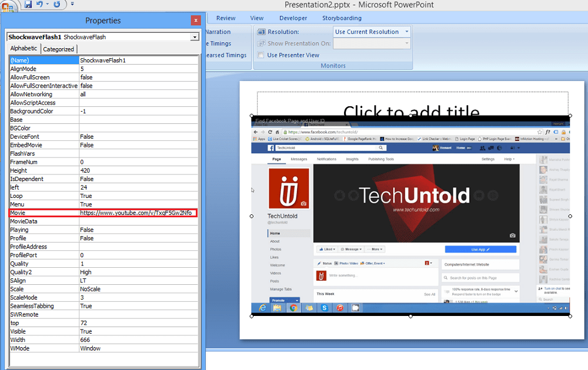Image resolution: width=588 pixels, height=370 pixels.
Task: Click the Height value 420
Action: coord(138,170)
